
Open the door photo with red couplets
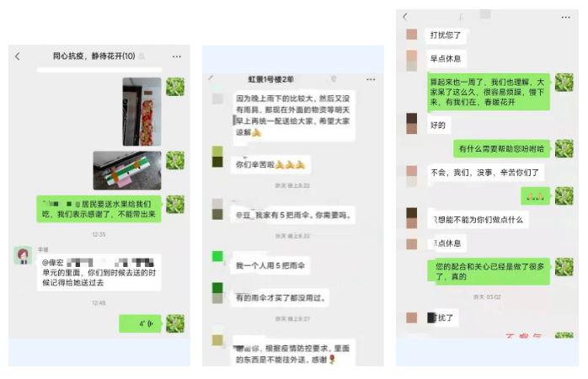(x=142, y=112)
